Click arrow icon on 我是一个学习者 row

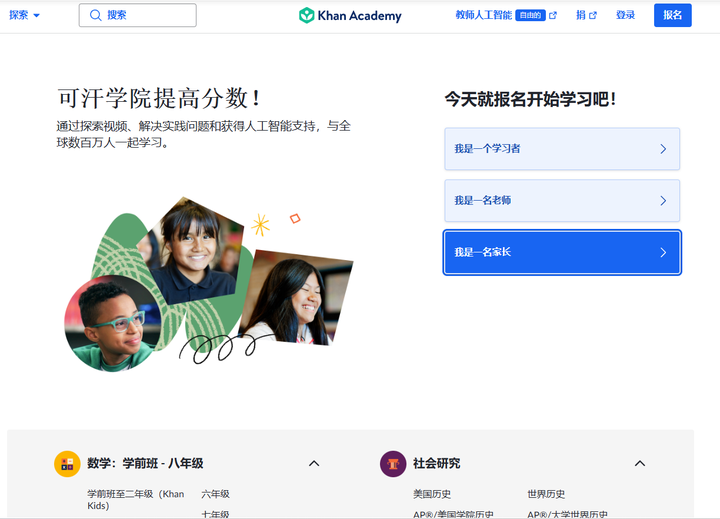point(663,149)
